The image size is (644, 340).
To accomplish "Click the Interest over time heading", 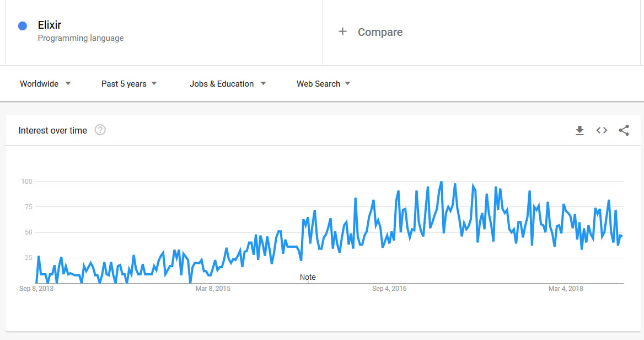I will (x=53, y=131).
